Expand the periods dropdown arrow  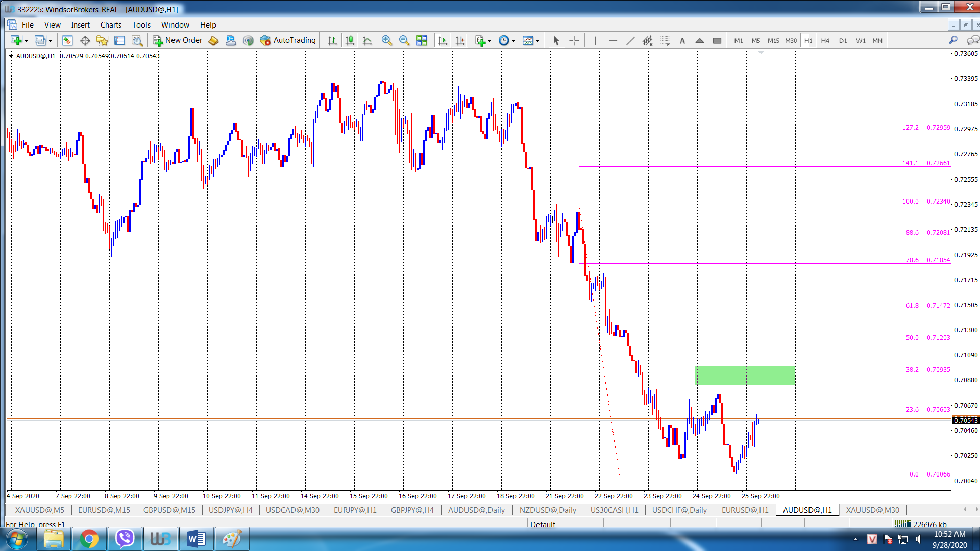coord(514,41)
